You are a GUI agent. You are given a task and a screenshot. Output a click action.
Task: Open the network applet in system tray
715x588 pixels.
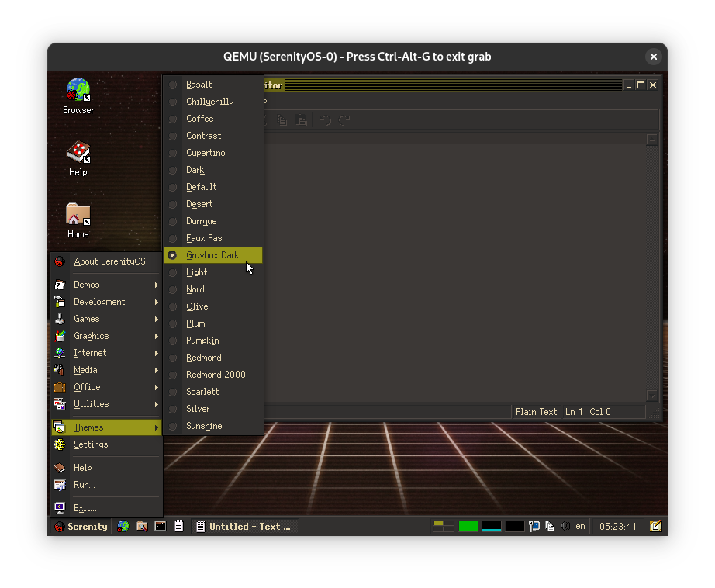click(x=534, y=527)
